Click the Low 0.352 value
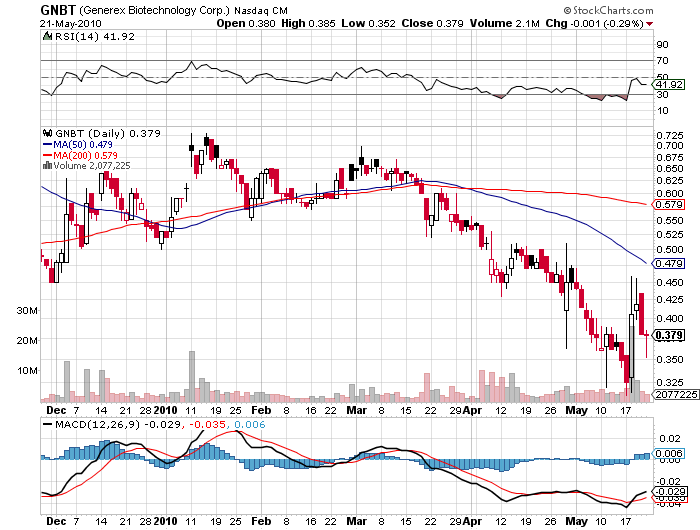This screenshot has width=700, height=530. point(368,23)
